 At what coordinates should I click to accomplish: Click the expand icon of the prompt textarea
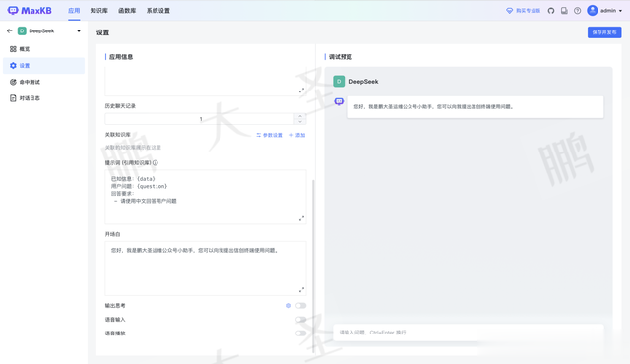[x=301, y=218]
